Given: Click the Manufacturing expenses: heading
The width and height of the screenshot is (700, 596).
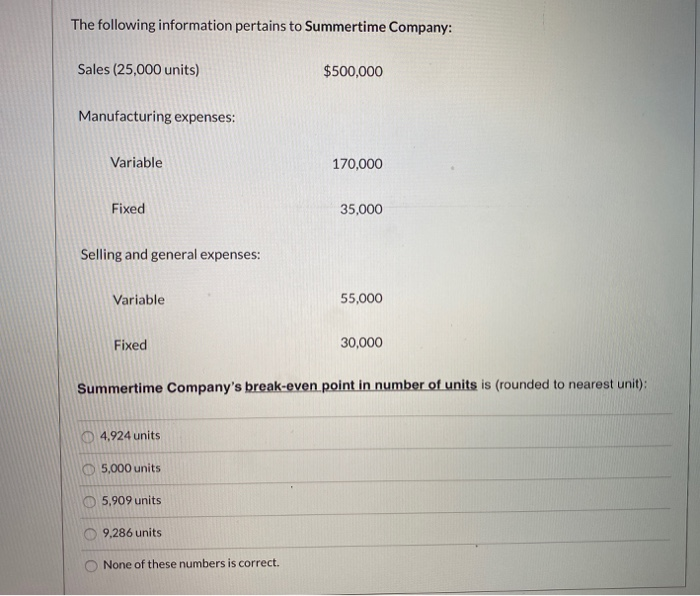Looking at the screenshot, I should [x=157, y=117].
